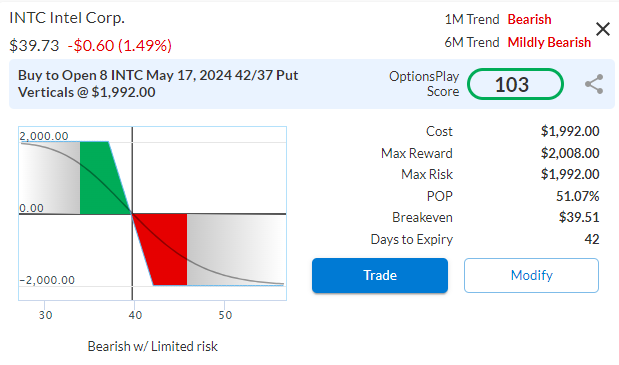Open the Modify strategy button
Screen dimensions: 619x365
[531, 275]
